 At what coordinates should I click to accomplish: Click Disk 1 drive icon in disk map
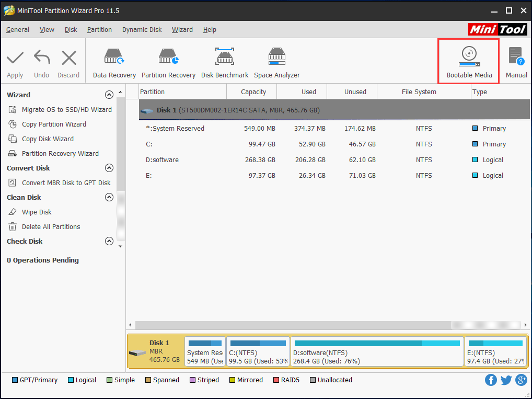[137, 353]
